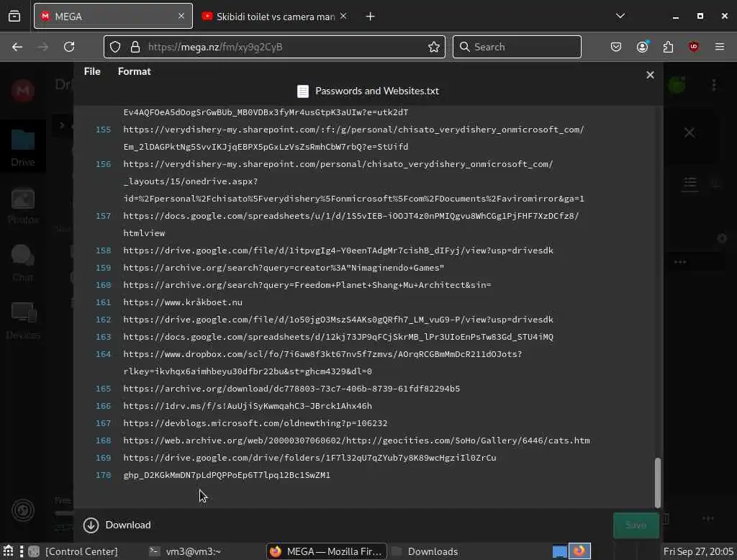Expand the MEGA drive tree chevron
Viewport: 737px width, 560px height.
pyautogui.click(x=62, y=125)
